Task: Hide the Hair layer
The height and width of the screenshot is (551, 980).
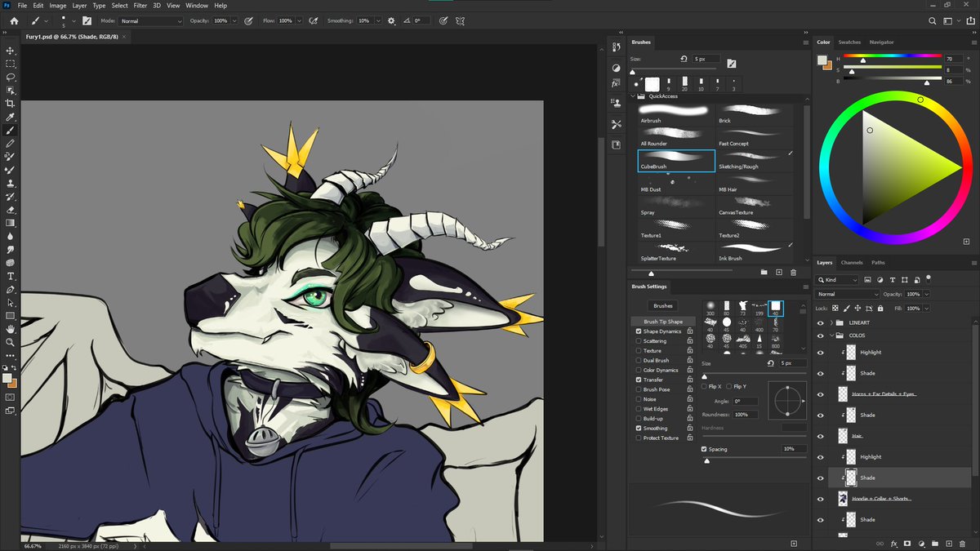Action: 821,436
